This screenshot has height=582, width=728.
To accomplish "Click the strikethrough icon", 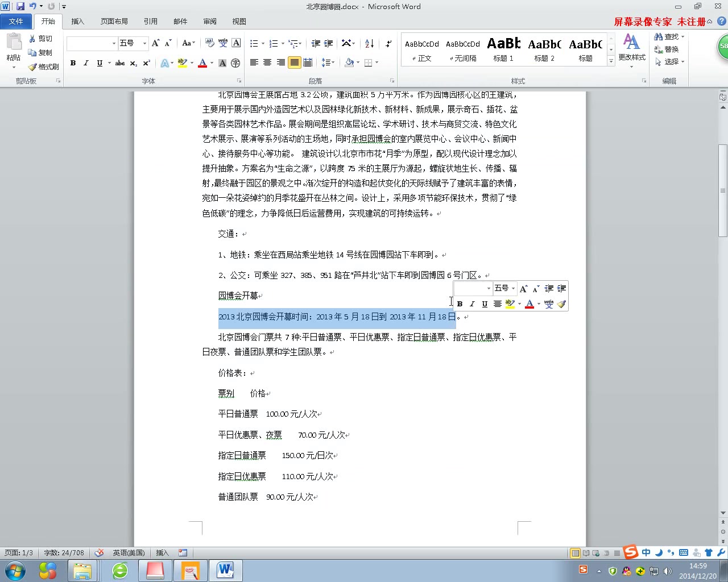I will (119, 63).
